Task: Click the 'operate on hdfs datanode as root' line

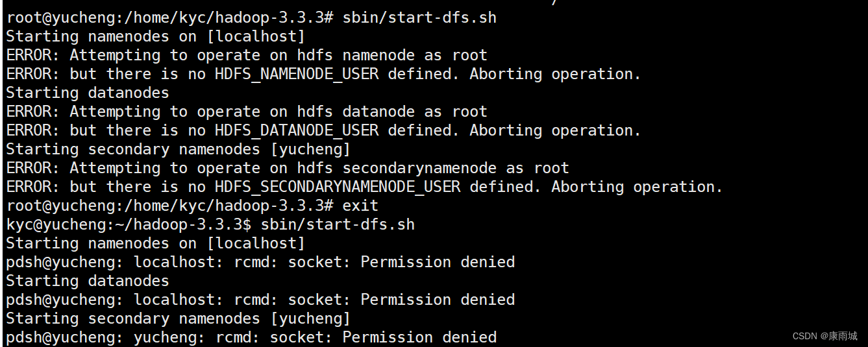Action: (x=247, y=112)
